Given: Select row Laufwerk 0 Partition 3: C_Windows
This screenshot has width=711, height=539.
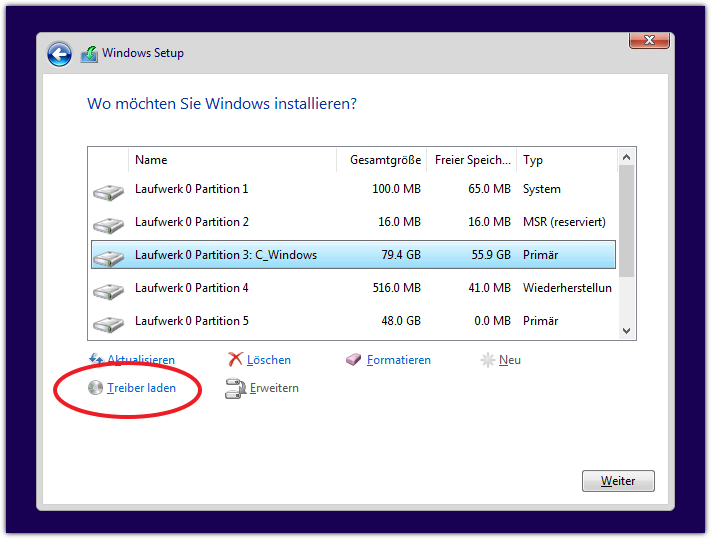Looking at the screenshot, I should pyautogui.click(x=353, y=255).
